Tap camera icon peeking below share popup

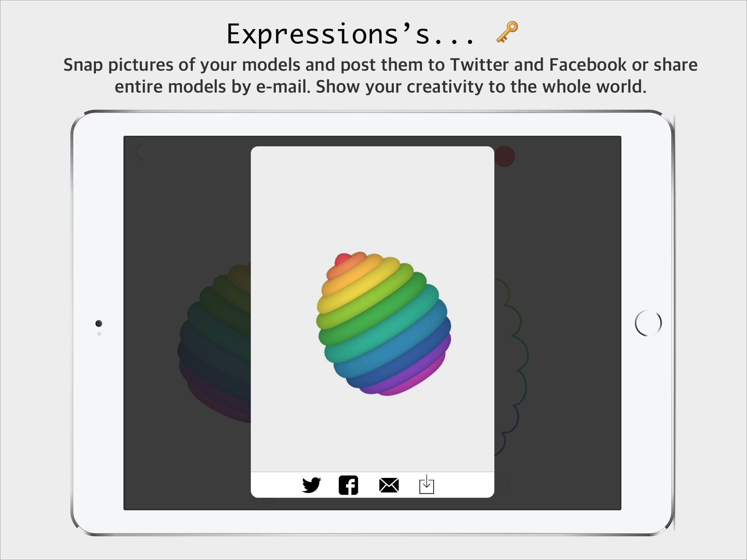pos(264,501)
